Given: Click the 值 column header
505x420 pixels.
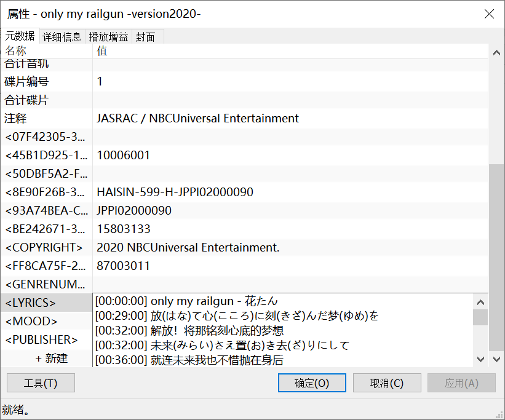Looking at the screenshot, I should tap(290, 51).
